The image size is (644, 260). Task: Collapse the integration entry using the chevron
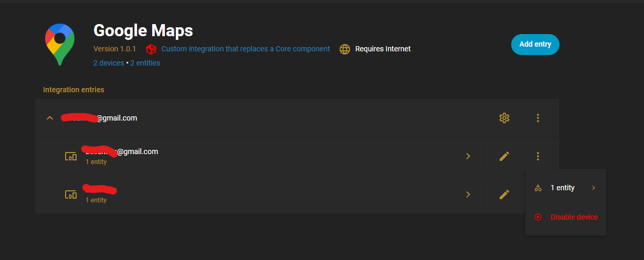50,118
